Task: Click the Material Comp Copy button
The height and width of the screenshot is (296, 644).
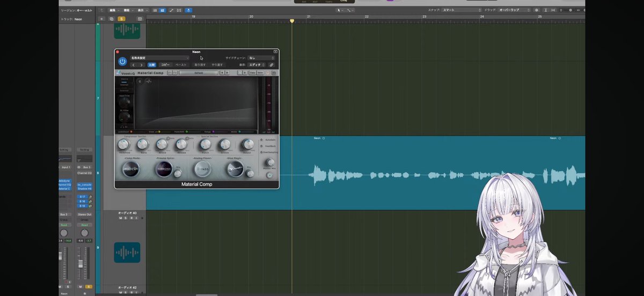Action: (x=252, y=72)
